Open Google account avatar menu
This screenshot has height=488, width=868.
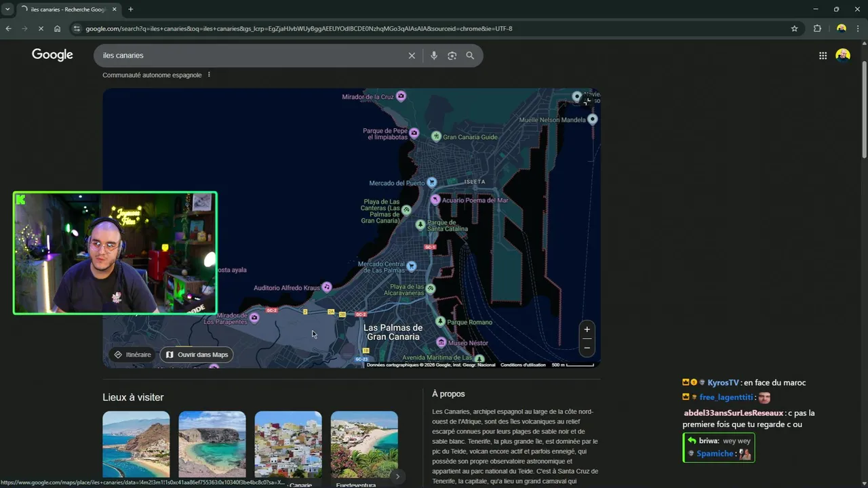point(843,56)
